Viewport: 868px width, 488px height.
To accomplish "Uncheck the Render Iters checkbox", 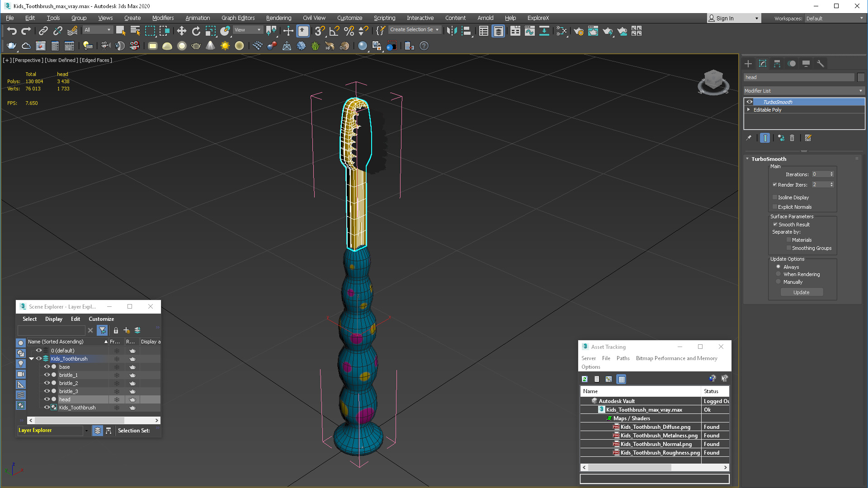I will click(774, 184).
